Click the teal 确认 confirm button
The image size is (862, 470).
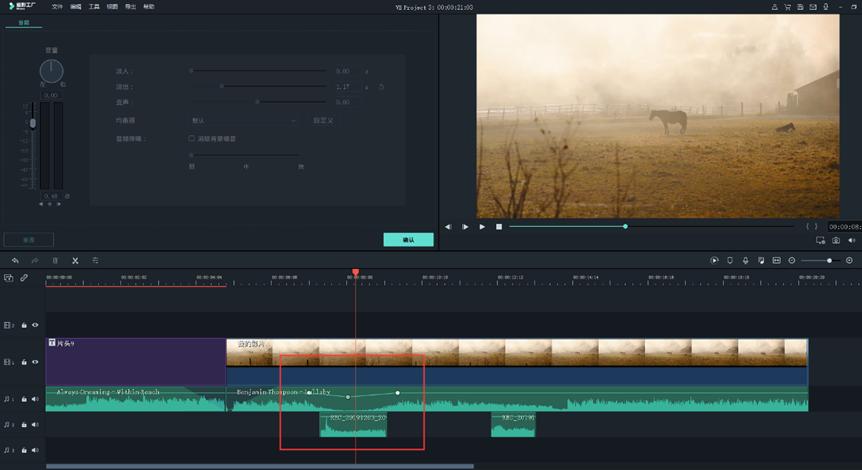click(x=408, y=240)
